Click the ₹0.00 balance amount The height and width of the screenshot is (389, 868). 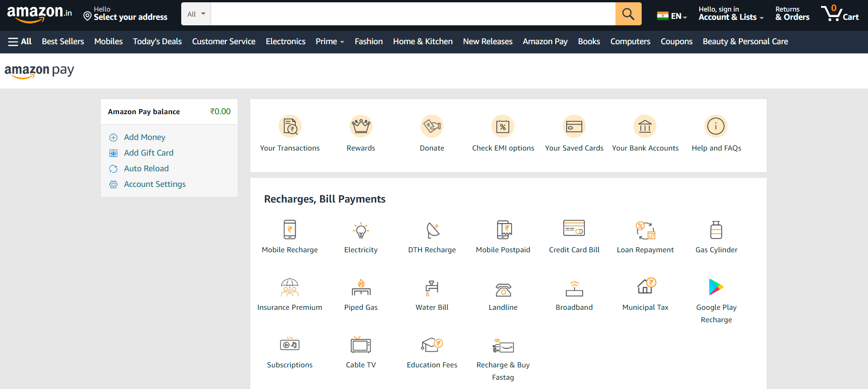(x=220, y=111)
